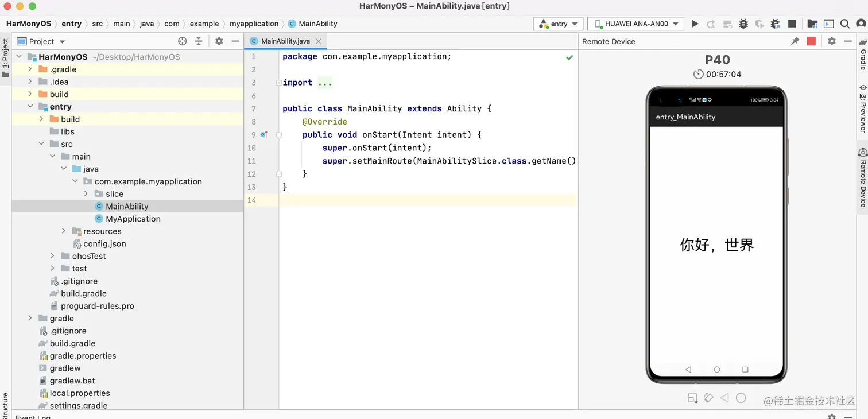Screen dimensions: 868x419
Task: Select MainAbility class in project tree
Action: pos(127,207)
